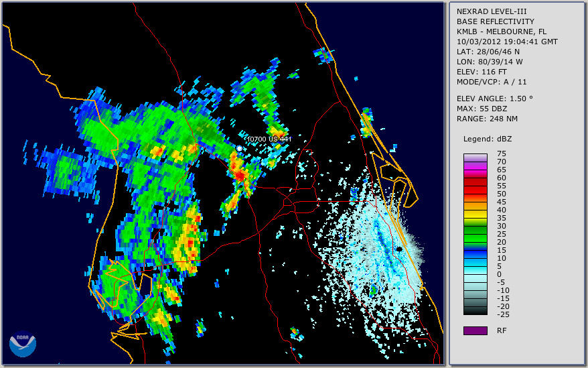Click the 75 value on the legend scale
This screenshot has width=588, height=368.
pyautogui.click(x=502, y=154)
